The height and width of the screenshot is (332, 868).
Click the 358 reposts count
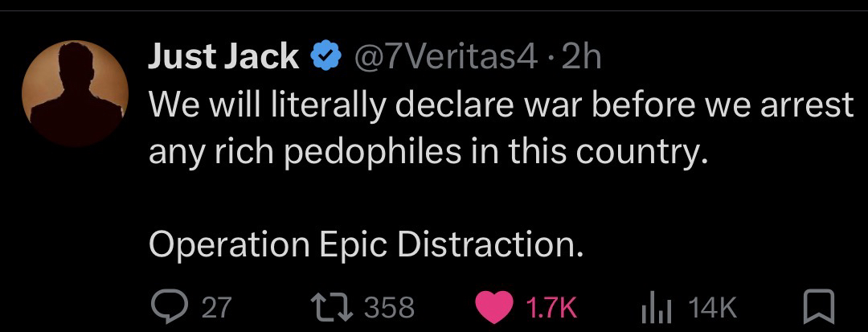pyautogui.click(x=390, y=306)
